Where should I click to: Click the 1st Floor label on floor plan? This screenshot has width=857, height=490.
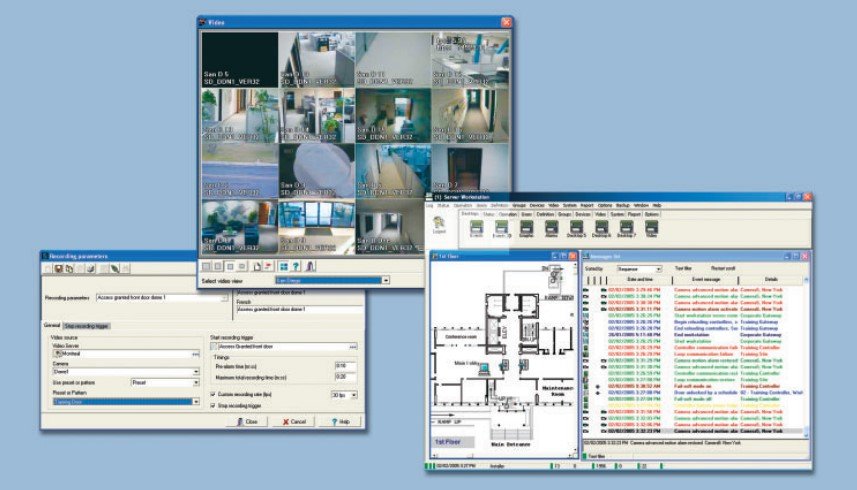point(448,441)
